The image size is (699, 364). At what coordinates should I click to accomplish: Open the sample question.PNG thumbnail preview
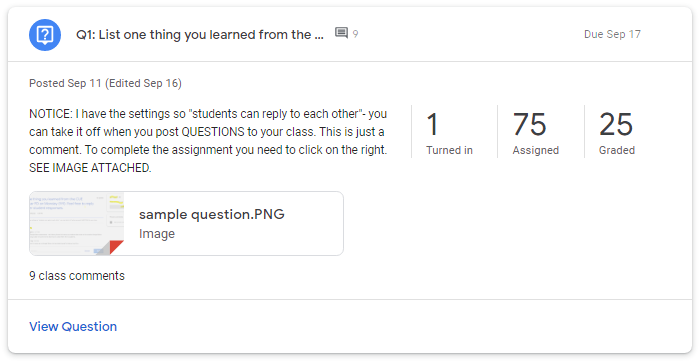tap(77, 224)
